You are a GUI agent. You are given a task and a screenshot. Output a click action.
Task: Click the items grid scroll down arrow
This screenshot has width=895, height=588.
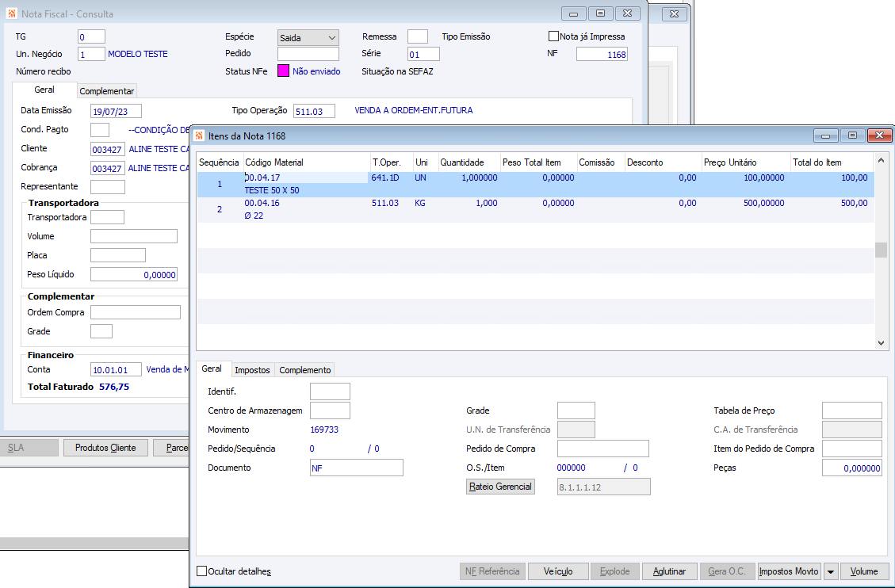(881, 343)
